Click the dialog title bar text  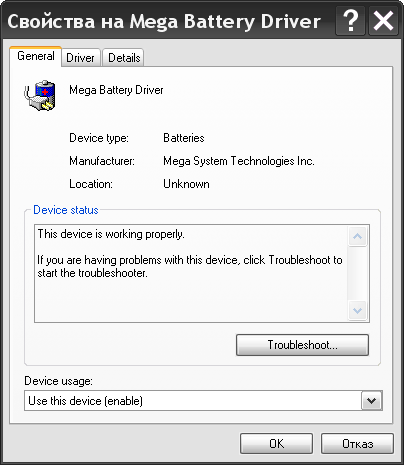[x=164, y=21]
